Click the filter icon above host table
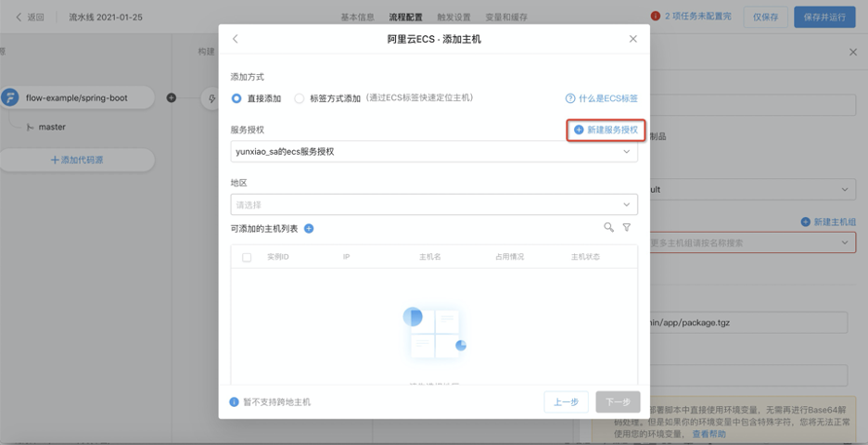The image size is (868, 445). click(627, 227)
